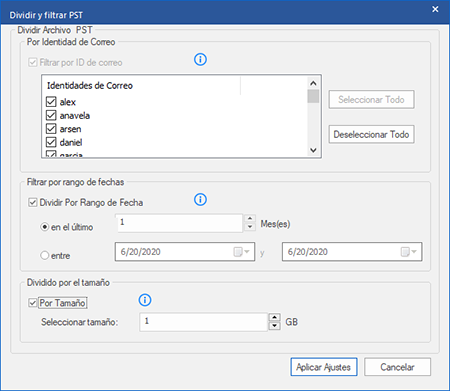Click the Deseleccionar Todo button
The height and width of the screenshot is (391, 450).
371,134
